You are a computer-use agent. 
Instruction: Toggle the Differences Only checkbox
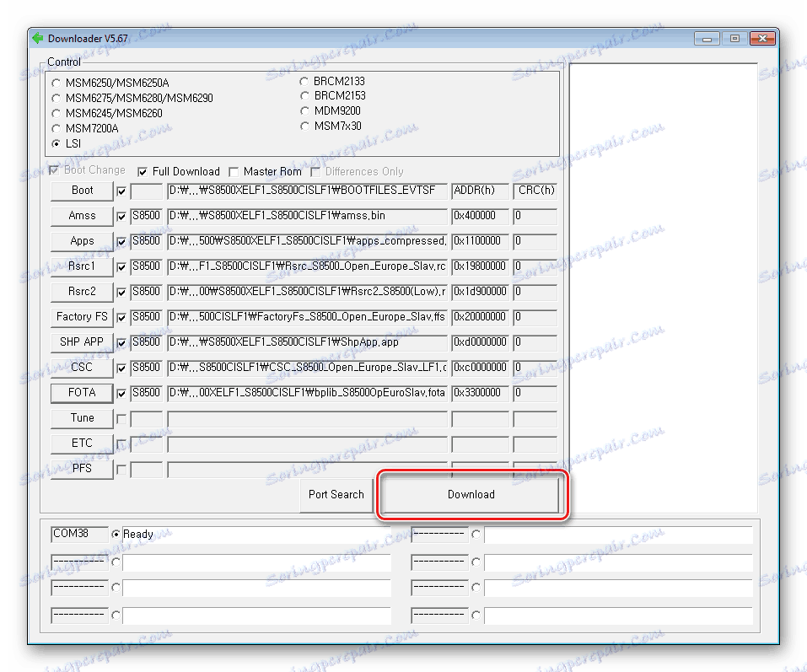[315, 172]
